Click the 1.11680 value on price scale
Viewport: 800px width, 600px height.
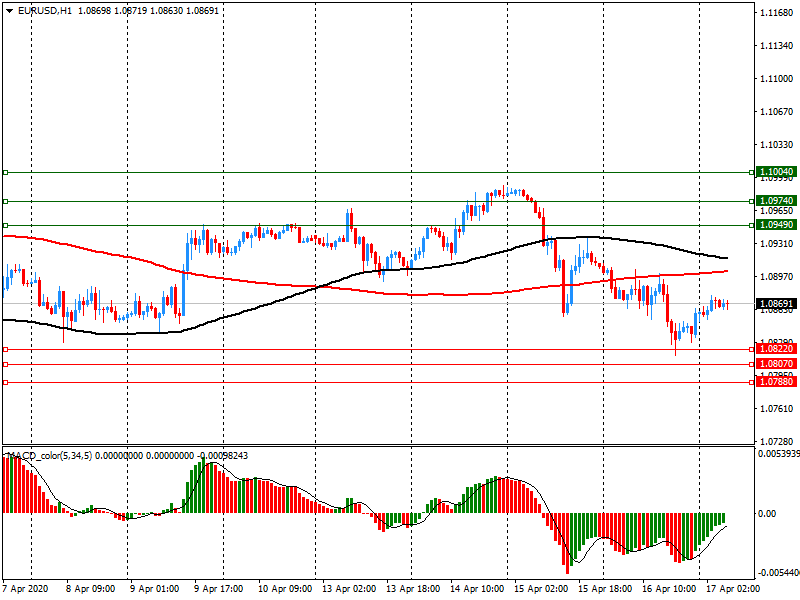(x=776, y=13)
